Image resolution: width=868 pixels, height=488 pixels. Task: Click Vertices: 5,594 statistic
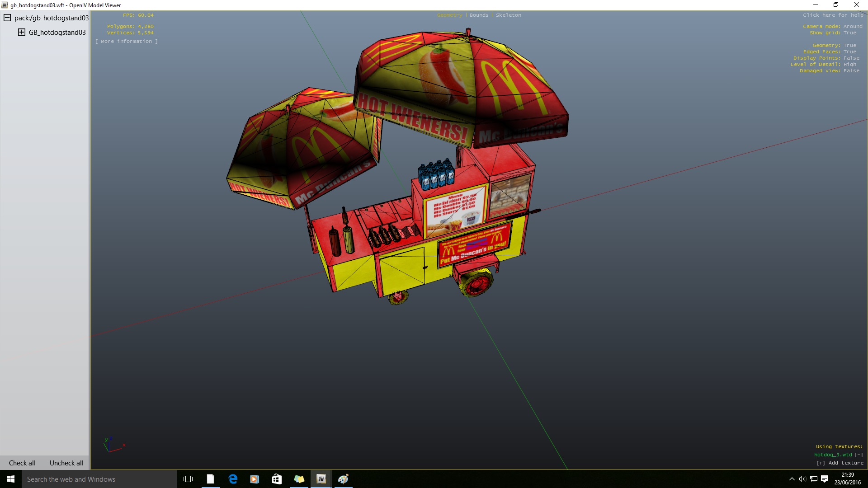tap(130, 33)
